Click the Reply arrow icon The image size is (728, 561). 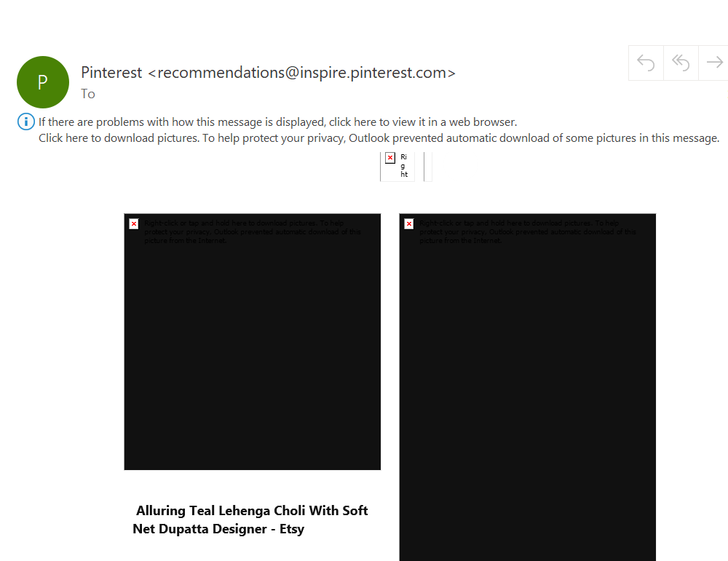tap(646, 63)
